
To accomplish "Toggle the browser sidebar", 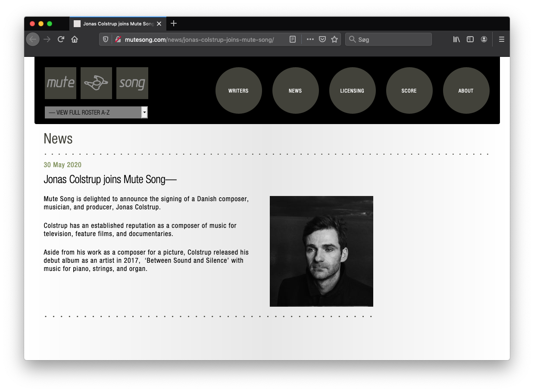I will (x=470, y=40).
